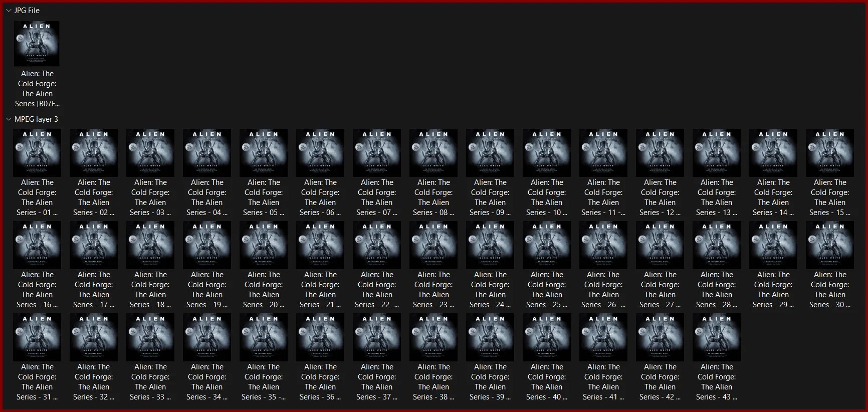Select audio file thumbnail Series - 05
Viewport: 868px width, 412px height.
[264, 153]
